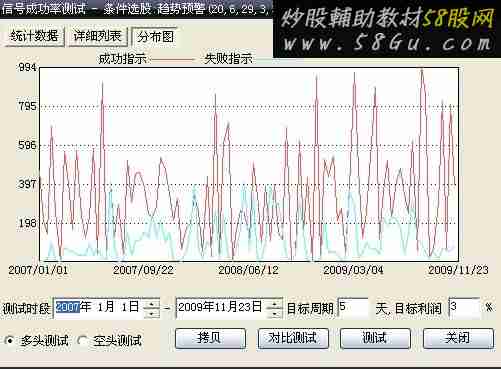The height and width of the screenshot is (369, 501).
Task: Click the highlighted year 2007 in start date
Action: (x=68, y=307)
